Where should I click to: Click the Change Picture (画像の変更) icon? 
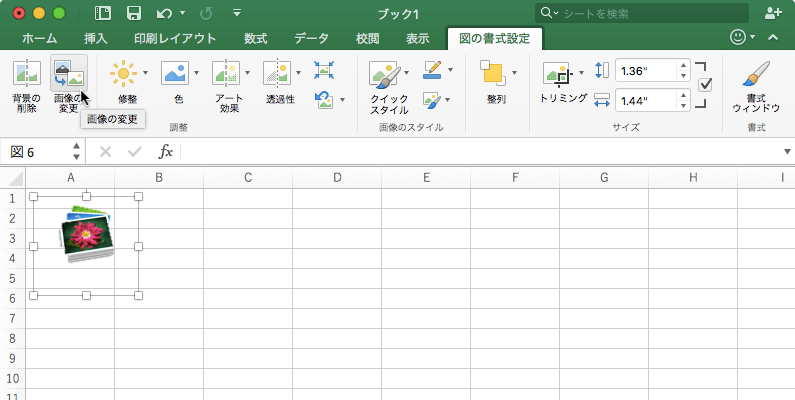click(x=68, y=74)
